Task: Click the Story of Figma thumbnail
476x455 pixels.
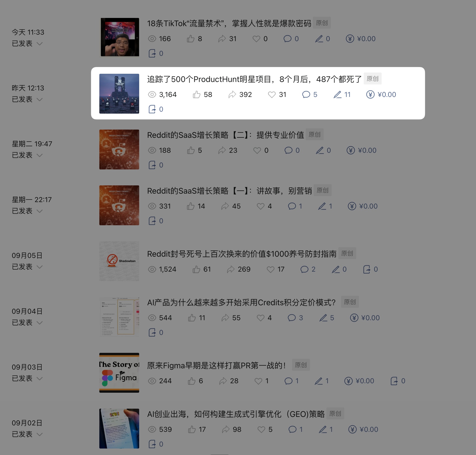Action: (119, 373)
